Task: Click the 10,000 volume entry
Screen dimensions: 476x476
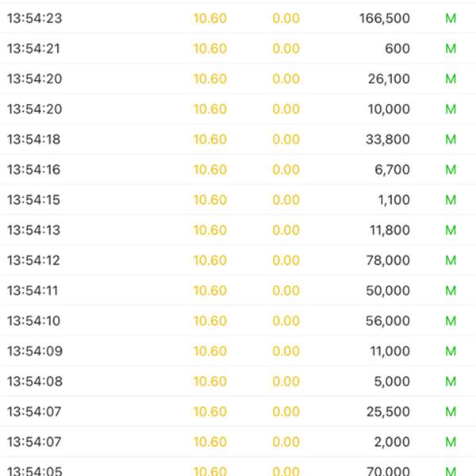Action: pos(389,109)
